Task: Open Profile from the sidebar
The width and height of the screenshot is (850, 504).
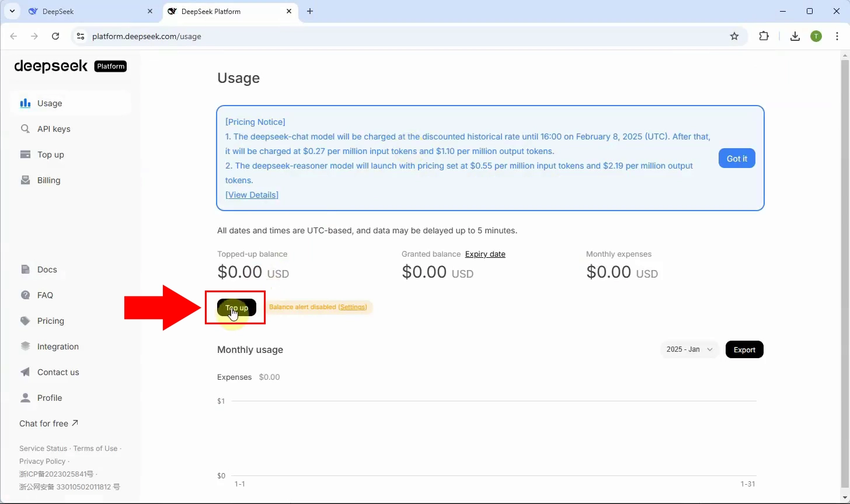Action: [71, 398]
